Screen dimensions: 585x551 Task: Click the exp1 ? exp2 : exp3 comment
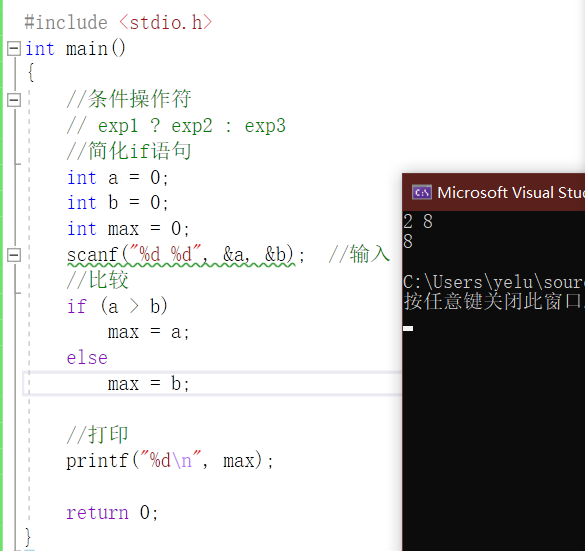tap(176, 126)
